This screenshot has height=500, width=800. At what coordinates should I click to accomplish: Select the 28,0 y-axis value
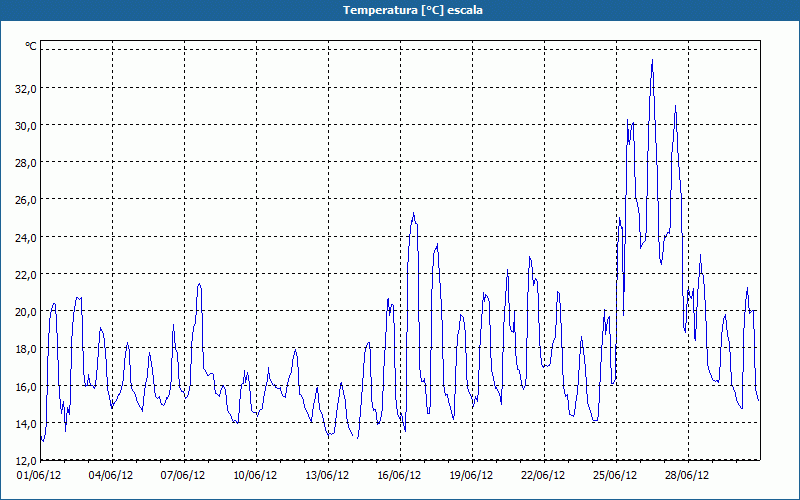[x=26, y=163]
